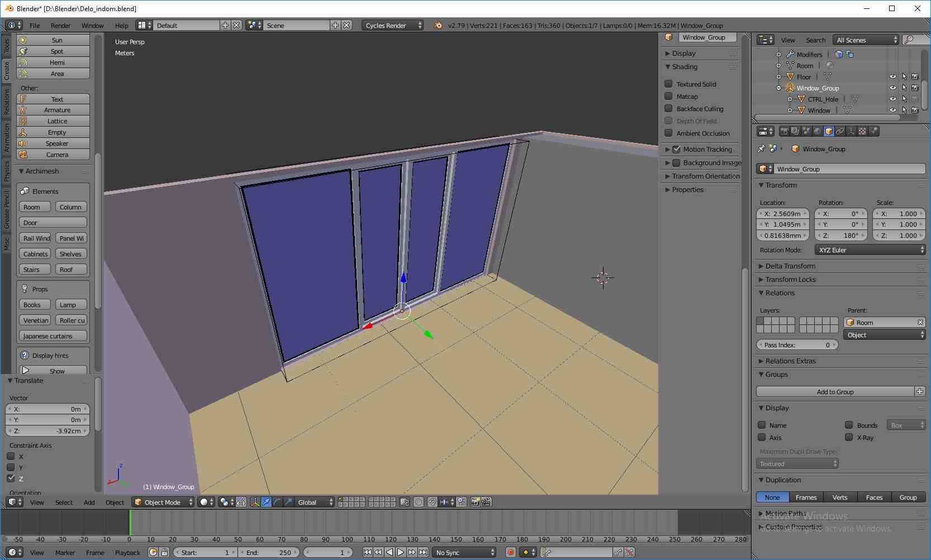
Task: Click the Object Constraints chain-link tab
Action: [x=840, y=131]
